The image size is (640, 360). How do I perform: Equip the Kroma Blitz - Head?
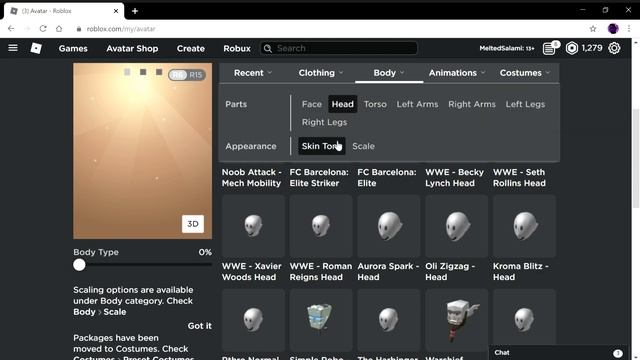[524, 226]
